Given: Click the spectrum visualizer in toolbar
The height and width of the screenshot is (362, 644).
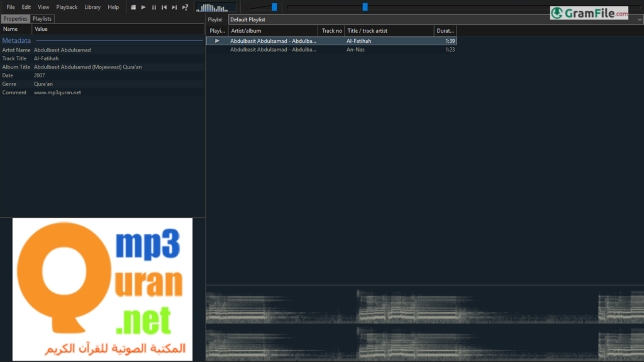Looking at the screenshot, I should click(216, 8).
